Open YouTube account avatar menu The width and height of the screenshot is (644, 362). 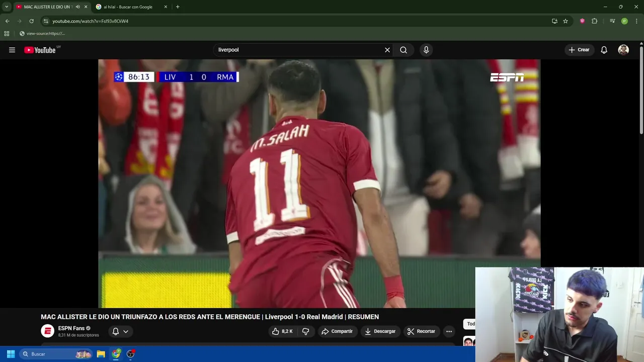click(x=623, y=50)
